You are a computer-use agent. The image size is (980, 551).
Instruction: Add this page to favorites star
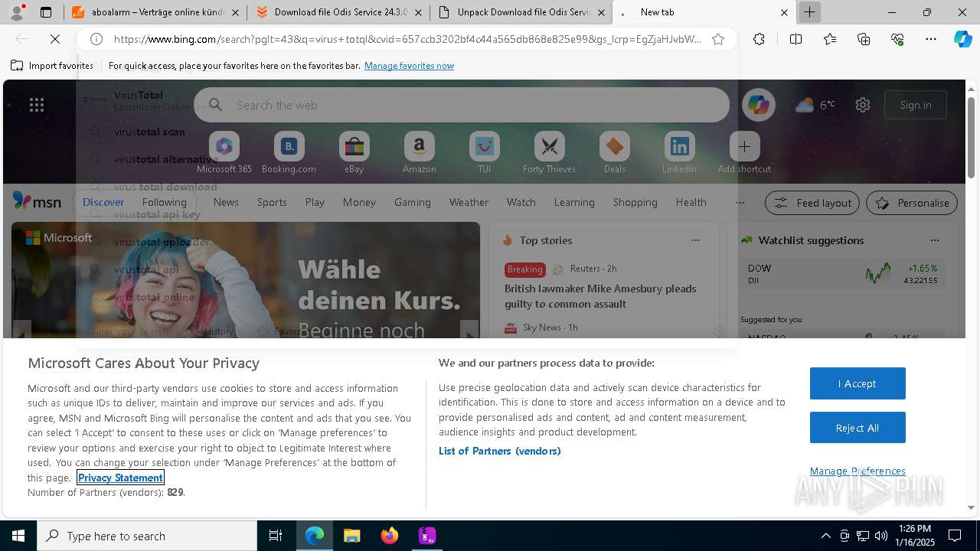[x=718, y=39]
